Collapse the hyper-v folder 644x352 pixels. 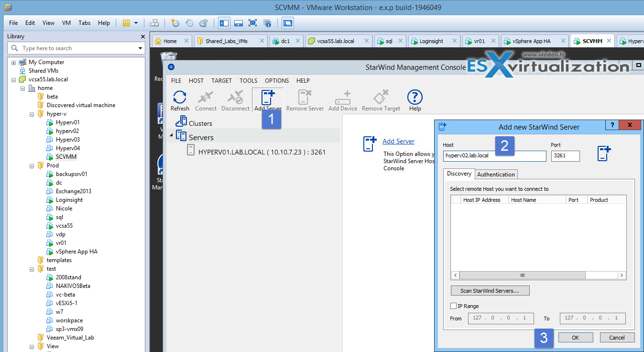pos(32,114)
